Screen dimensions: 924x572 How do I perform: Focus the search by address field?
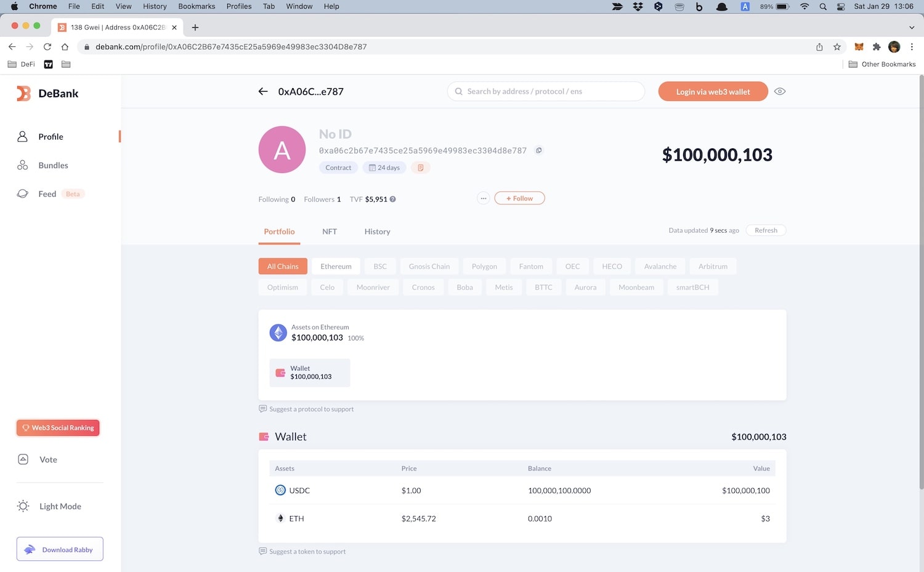coord(546,91)
